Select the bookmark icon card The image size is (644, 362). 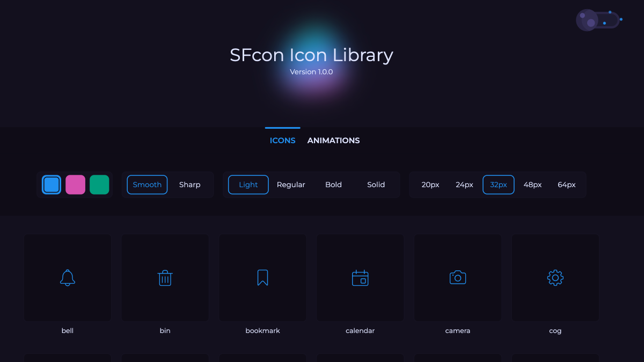(x=263, y=278)
